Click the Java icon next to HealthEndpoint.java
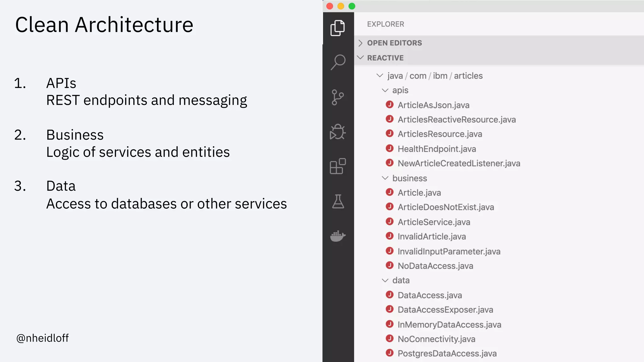644x362 pixels. click(x=390, y=148)
